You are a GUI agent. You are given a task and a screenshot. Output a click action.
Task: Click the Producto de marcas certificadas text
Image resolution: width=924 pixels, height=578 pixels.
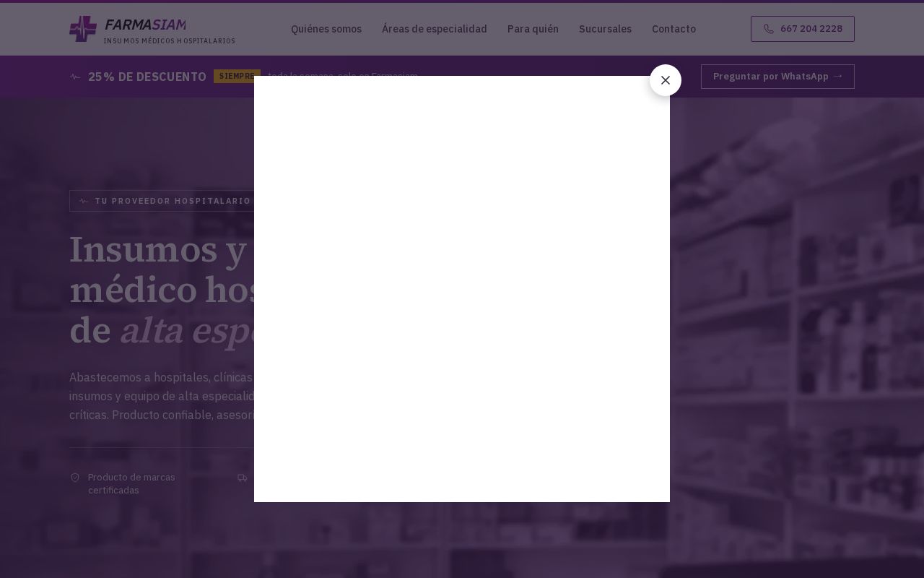click(131, 484)
